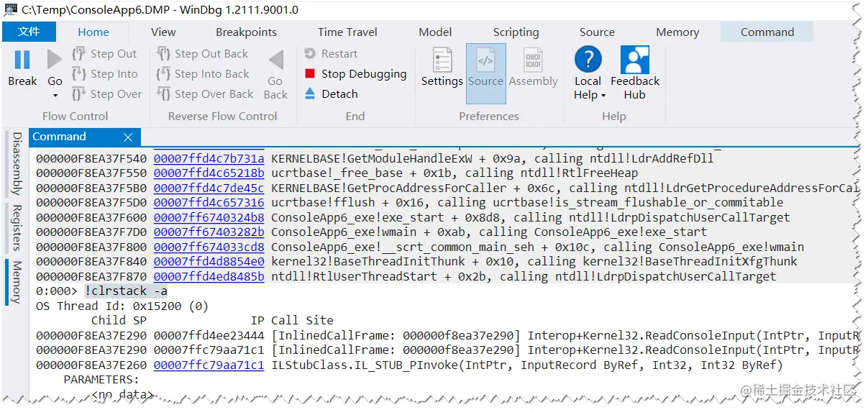
Task: Click address link 00007ffd4c7de45c
Action: [x=209, y=188]
